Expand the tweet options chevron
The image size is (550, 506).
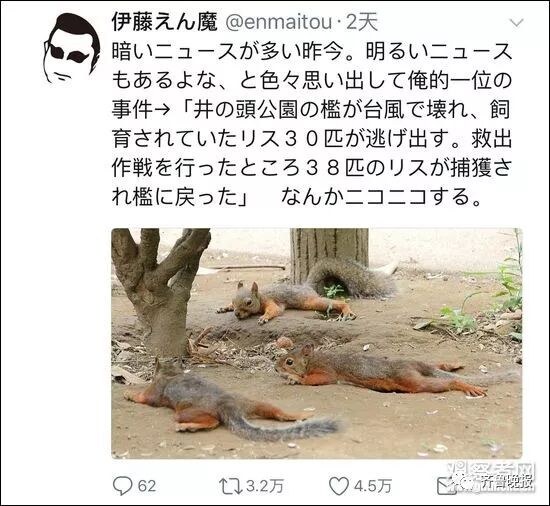click(x=516, y=23)
